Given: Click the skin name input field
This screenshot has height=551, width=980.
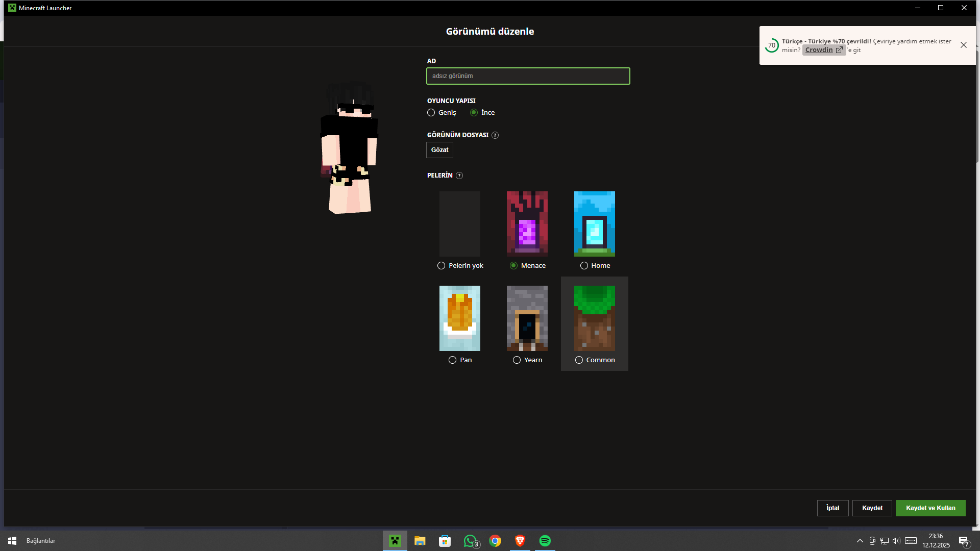Looking at the screenshot, I should point(528,76).
